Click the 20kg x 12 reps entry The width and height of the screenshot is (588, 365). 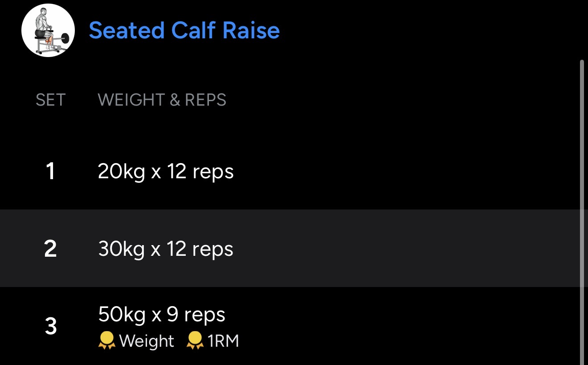(x=166, y=172)
